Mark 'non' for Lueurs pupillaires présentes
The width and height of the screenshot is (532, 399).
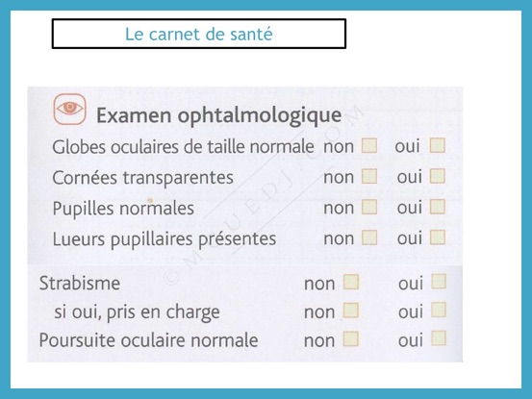369,237
